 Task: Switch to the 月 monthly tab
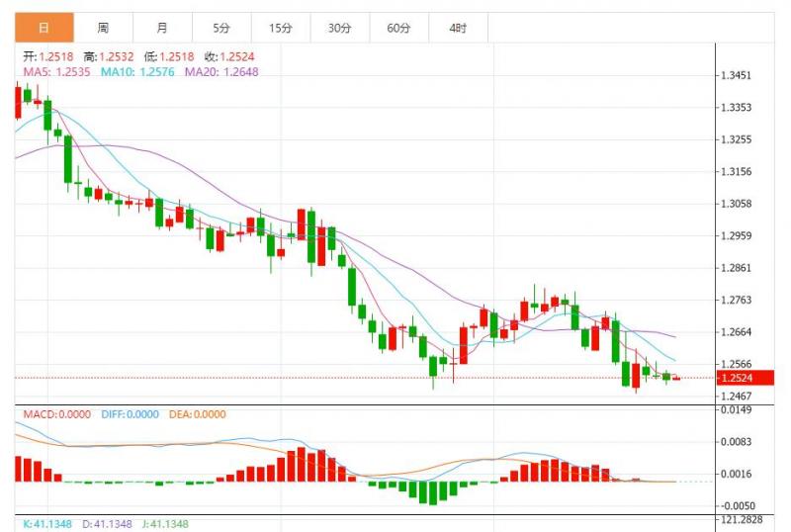click(162, 28)
